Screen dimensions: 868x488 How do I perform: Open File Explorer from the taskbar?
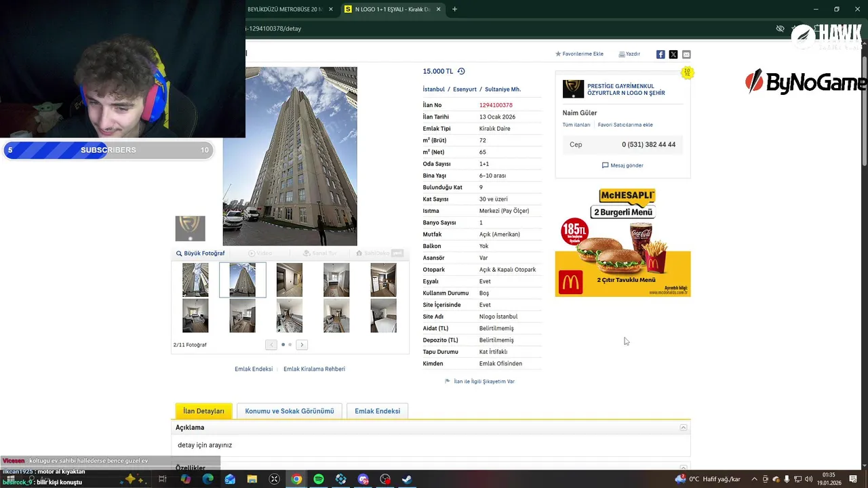252,479
